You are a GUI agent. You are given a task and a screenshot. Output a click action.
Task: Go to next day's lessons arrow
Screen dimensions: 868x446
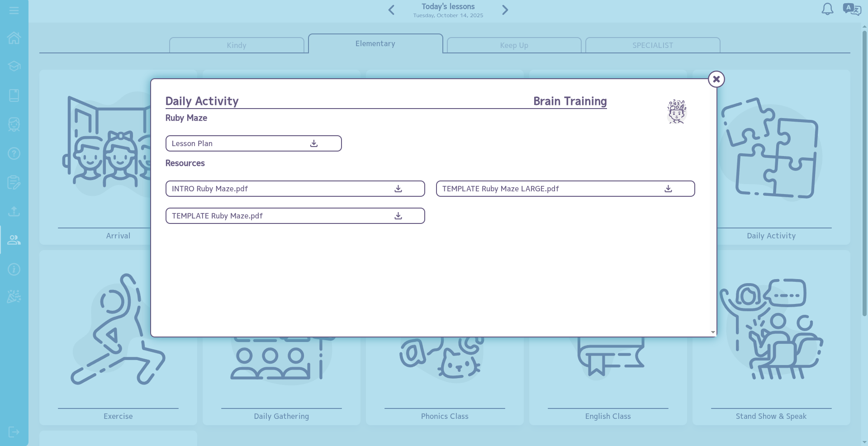(505, 10)
